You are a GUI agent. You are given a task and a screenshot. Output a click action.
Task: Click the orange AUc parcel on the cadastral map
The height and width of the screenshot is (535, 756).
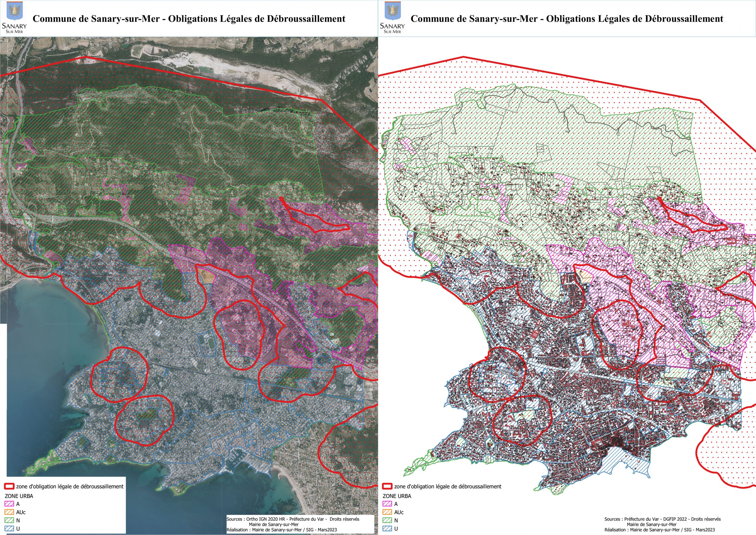click(584, 276)
